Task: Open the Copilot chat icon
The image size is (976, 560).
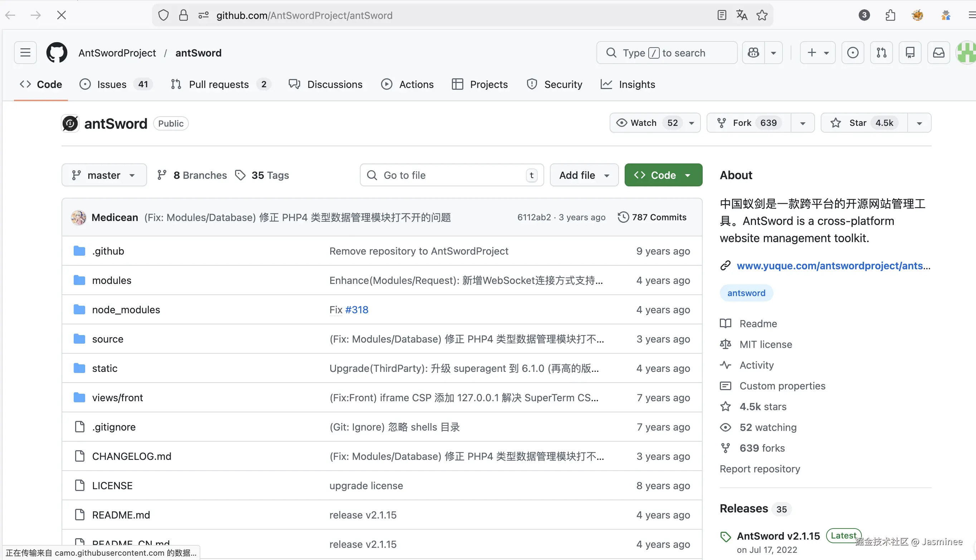Action: (x=753, y=53)
